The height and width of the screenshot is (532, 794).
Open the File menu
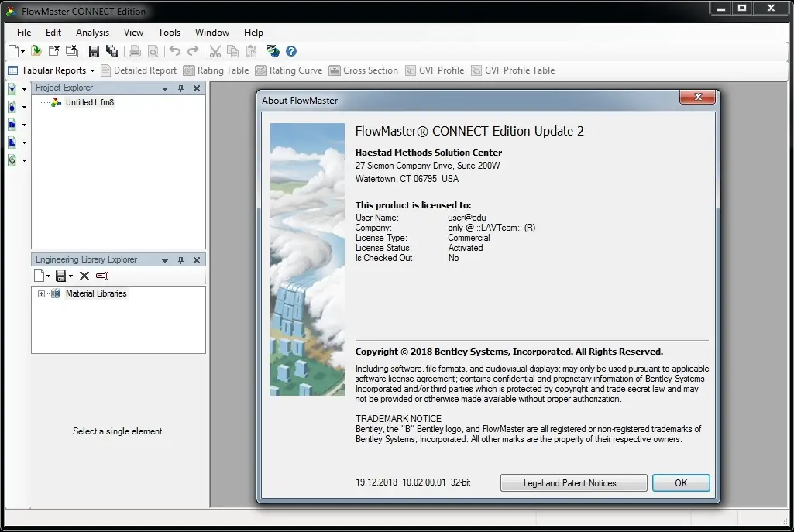(24, 33)
